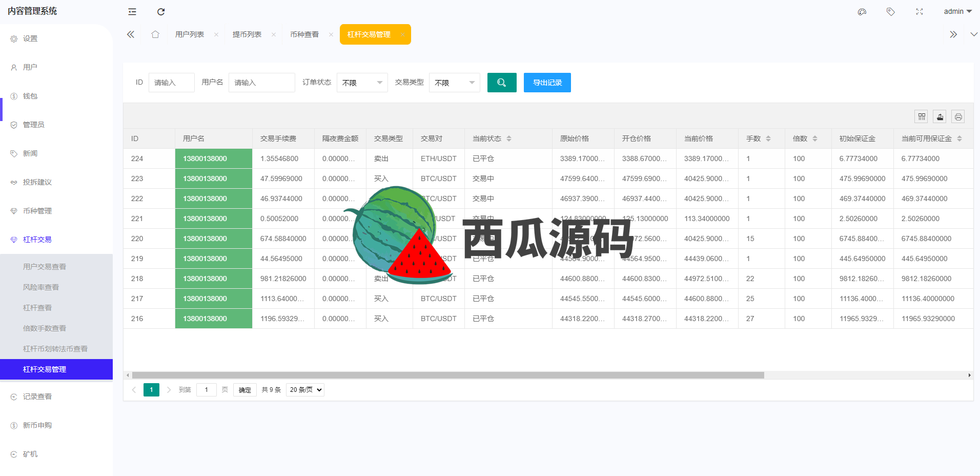Open 钱包 sidebar menu
The image size is (980, 476).
[x=56, y=96]
